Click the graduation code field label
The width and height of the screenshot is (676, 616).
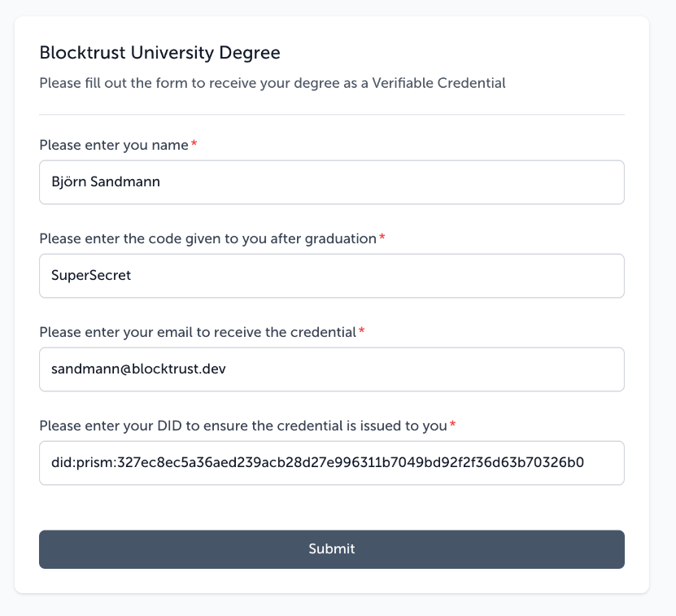[x=207, y=238]
